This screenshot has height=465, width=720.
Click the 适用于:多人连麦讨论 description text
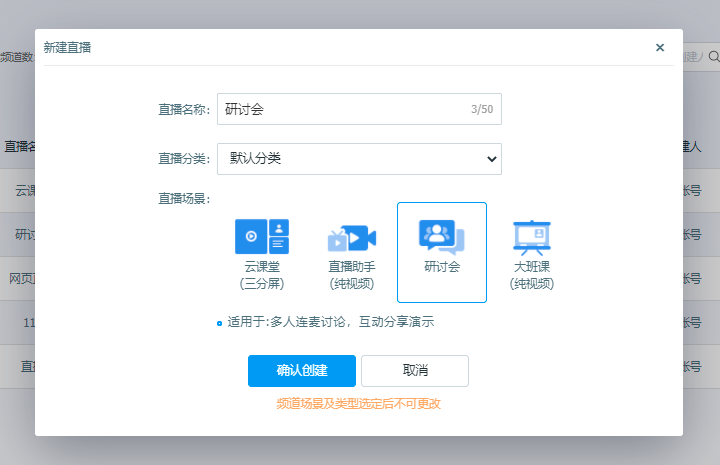331,322
